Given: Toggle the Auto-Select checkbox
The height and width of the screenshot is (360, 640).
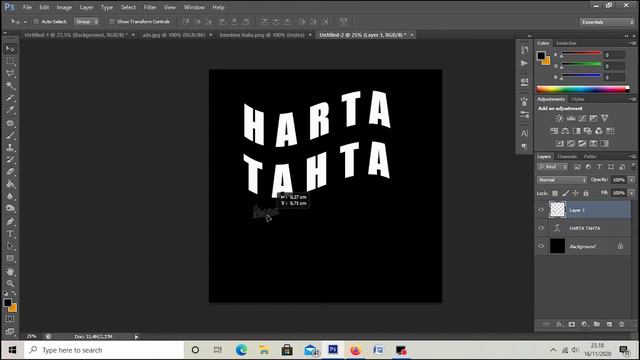Looking at the screenshot, I should [x=36, y=22].
